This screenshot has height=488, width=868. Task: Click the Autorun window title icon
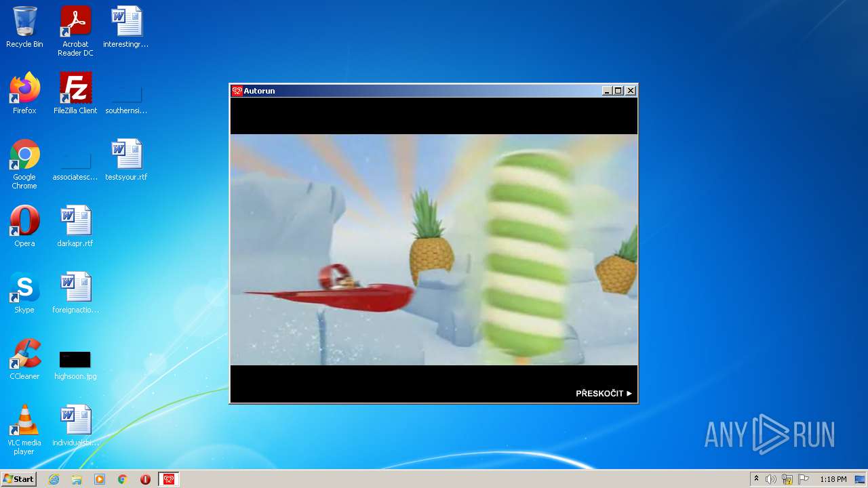click(x=237, y=91)
